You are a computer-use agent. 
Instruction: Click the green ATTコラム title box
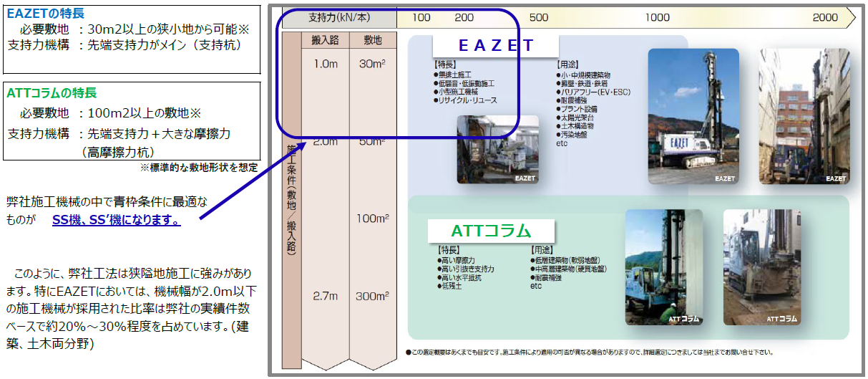(x=491, y=231)
